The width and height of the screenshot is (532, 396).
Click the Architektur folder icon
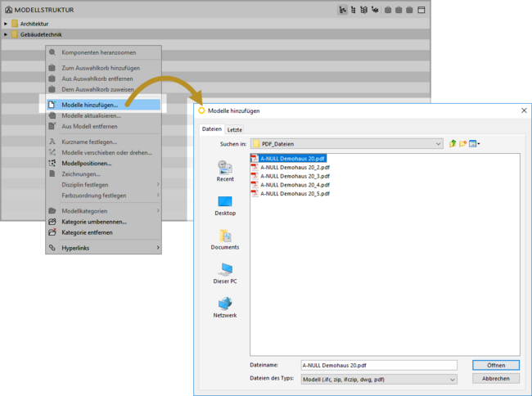tap(15, 24)
